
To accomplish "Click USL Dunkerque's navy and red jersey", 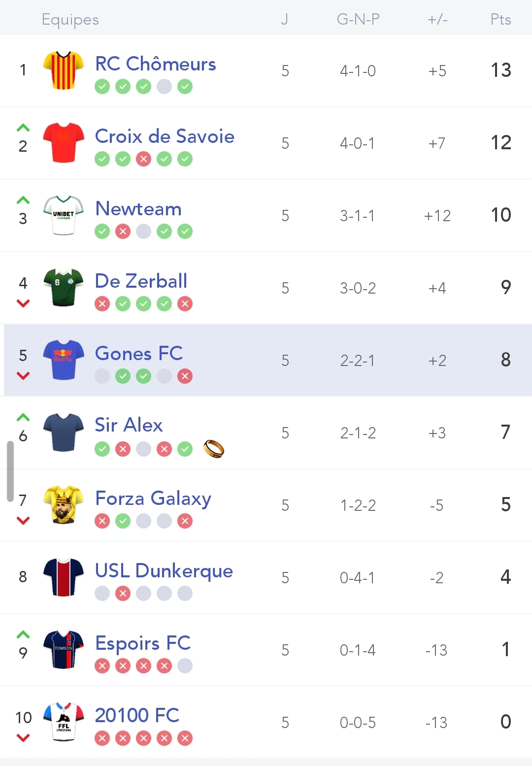I will coord(63,577).
